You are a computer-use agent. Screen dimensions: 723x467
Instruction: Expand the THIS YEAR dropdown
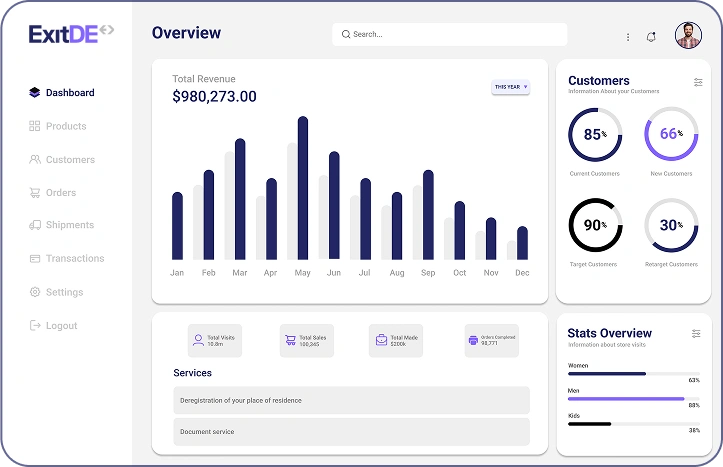510,87
